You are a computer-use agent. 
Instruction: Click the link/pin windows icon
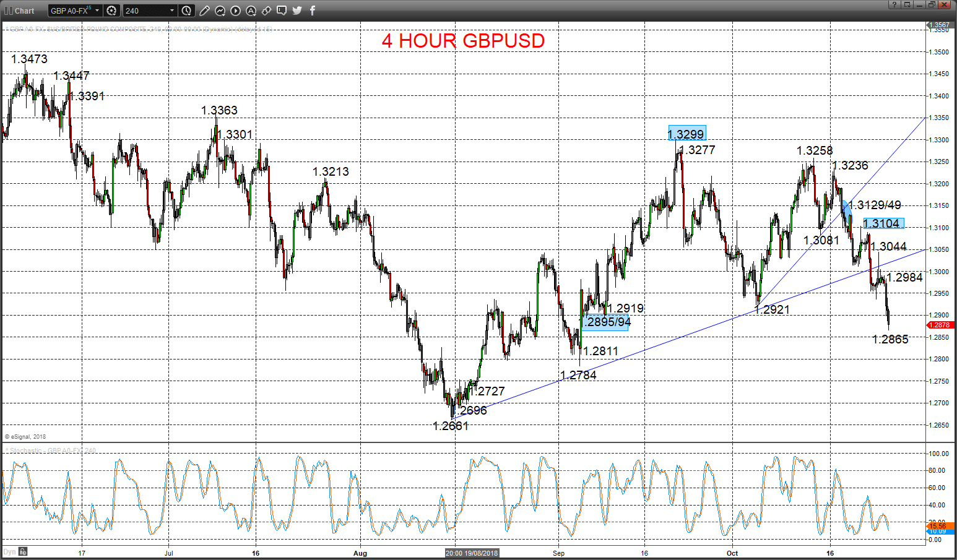pyautogui.click(x=266, y=11)
